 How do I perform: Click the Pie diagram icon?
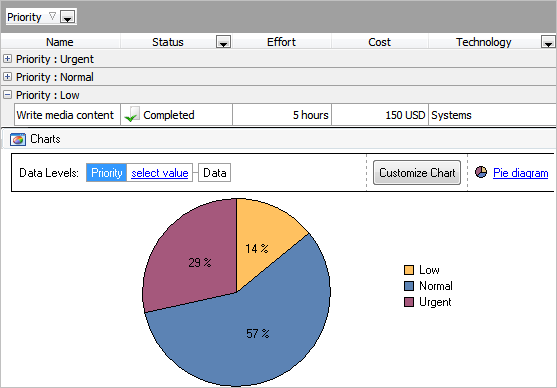481,172
